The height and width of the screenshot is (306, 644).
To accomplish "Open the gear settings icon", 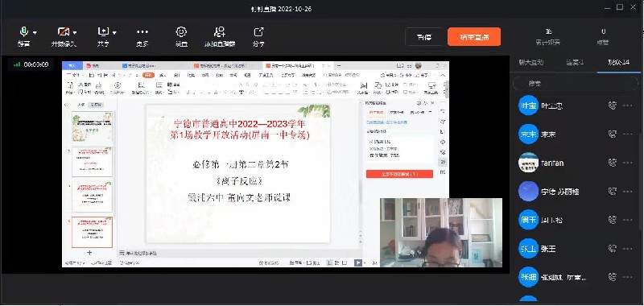I will tap(181, 31).
